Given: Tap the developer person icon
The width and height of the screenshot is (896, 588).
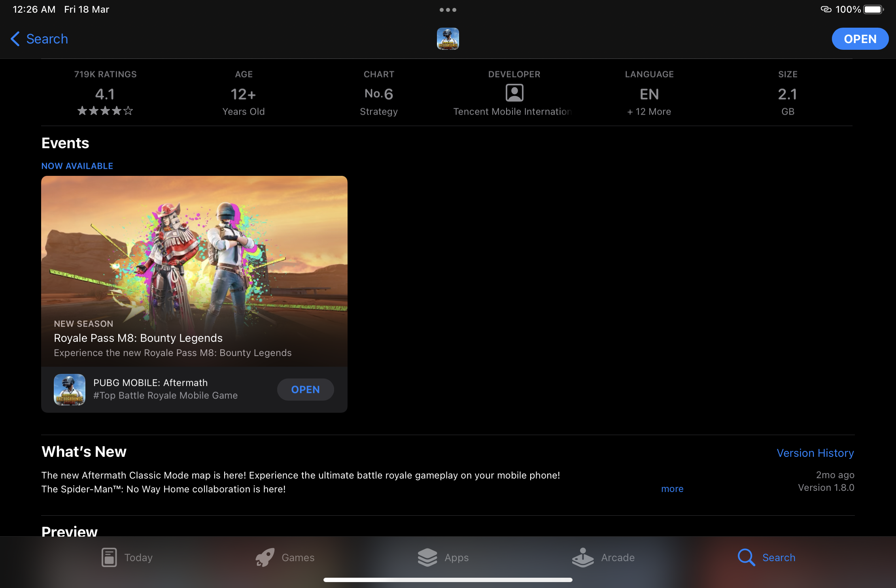Looking at the screenshot, I should (514, 93).
